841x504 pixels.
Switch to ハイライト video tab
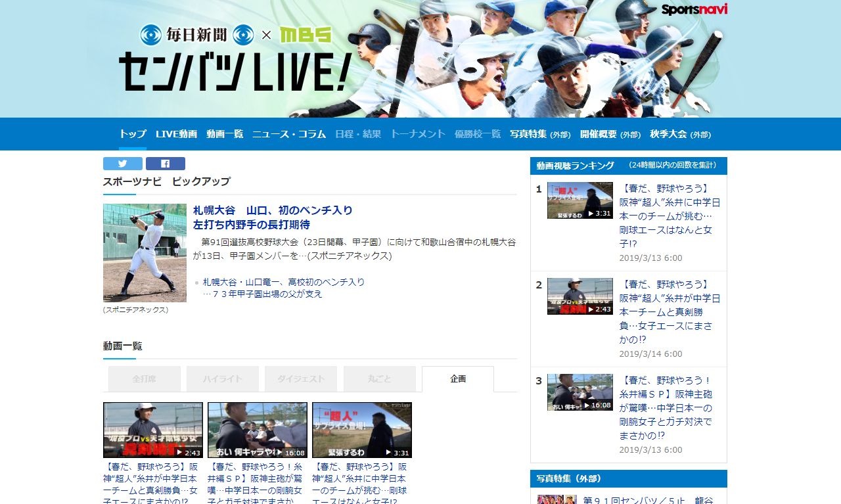click(223, 379)
